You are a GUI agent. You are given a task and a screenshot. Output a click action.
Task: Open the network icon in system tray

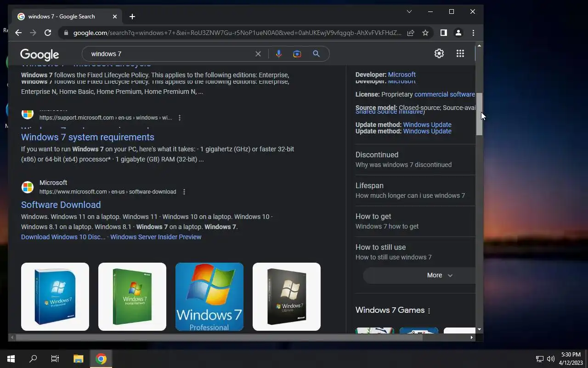pos(540,359)
